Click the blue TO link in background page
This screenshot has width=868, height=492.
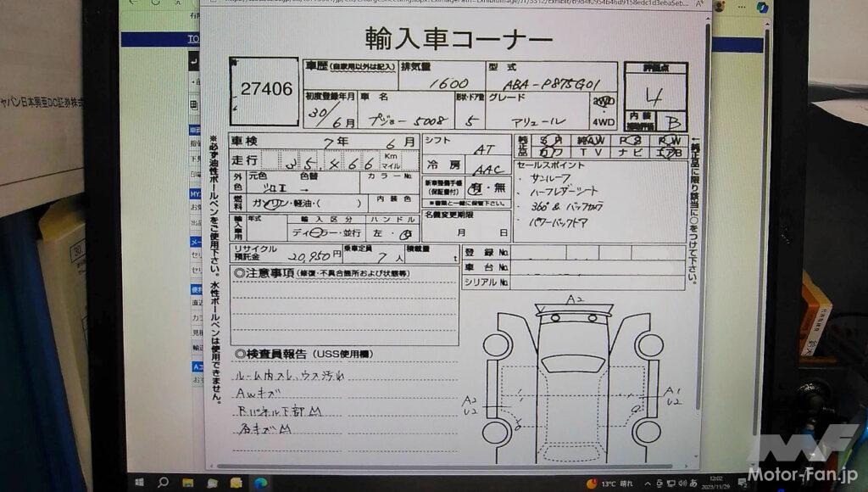click(x=193, y=39)
